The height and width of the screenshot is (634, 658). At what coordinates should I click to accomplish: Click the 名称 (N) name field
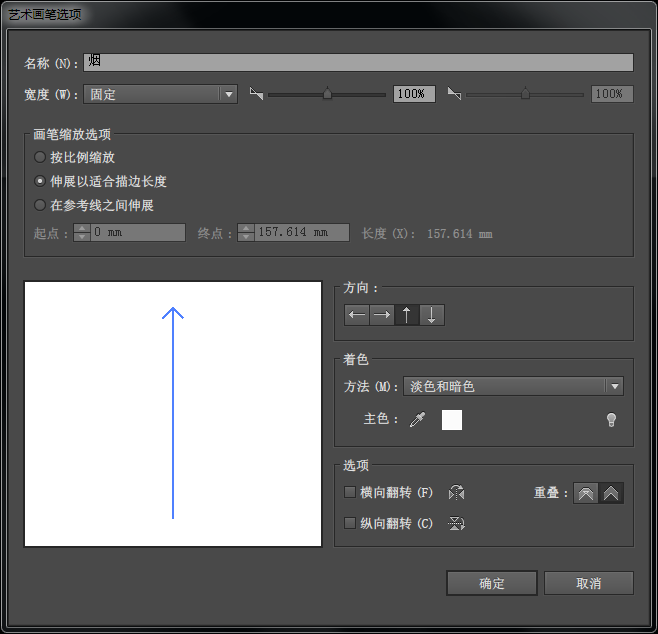(358, 62)
